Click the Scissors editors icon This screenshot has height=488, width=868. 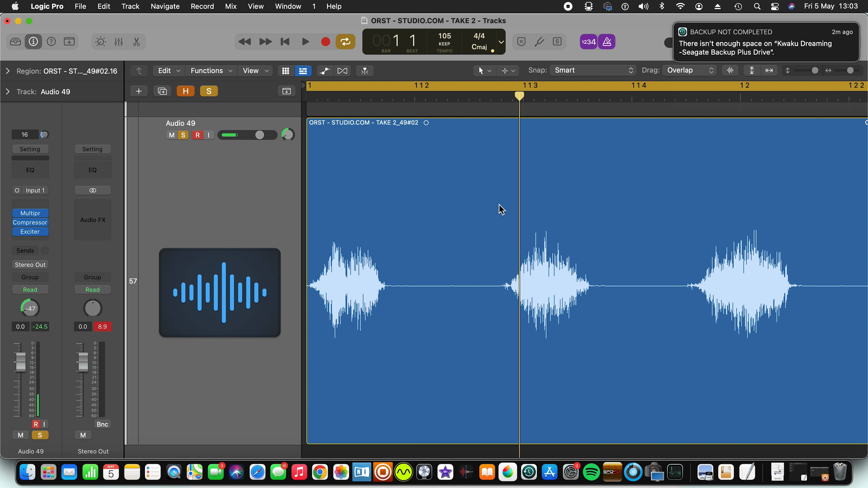pyautogui.click(x=137, y=42)
